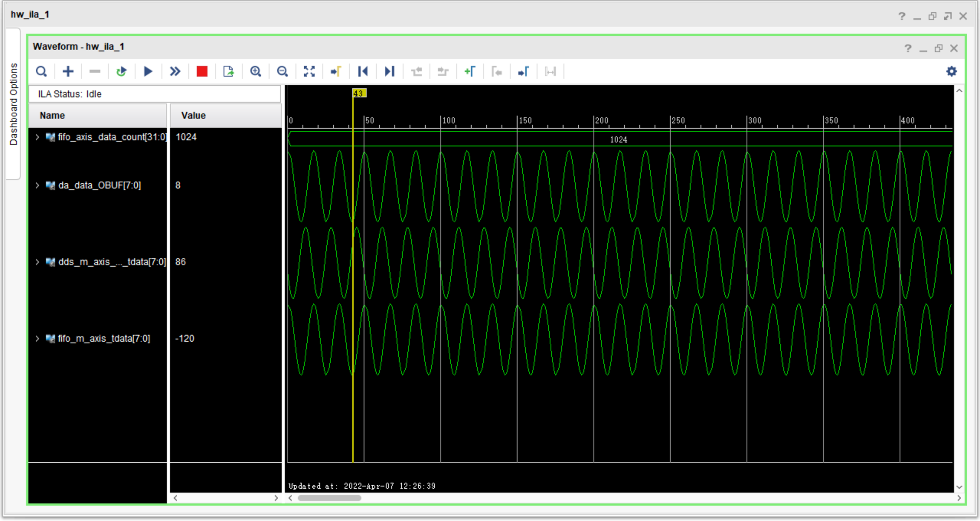Click value pane scroll left arrow
The height and width of the screenshot is (521, 980).
pos(175,498)
